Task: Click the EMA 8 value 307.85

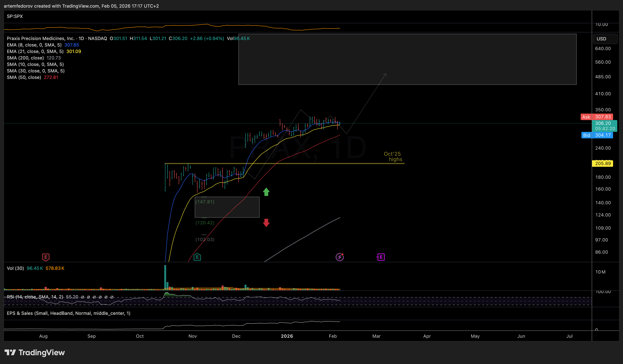Action: (72, 45)
